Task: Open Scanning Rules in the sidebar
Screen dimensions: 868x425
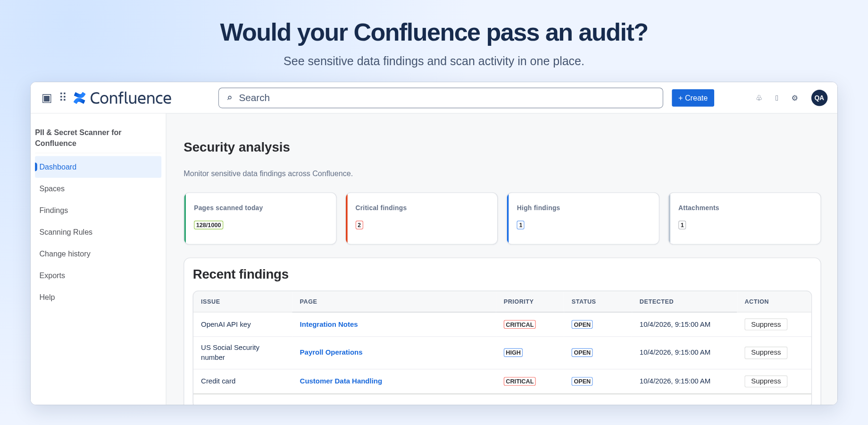Action: 98,232
